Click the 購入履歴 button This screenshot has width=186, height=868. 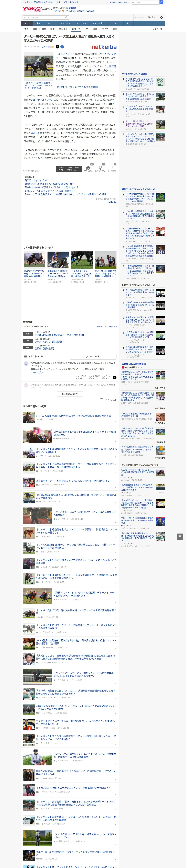152,17
